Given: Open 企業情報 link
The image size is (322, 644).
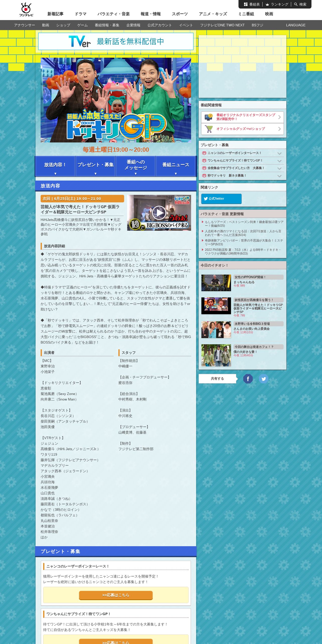Looking at the screenshot, I should [133, 25].
